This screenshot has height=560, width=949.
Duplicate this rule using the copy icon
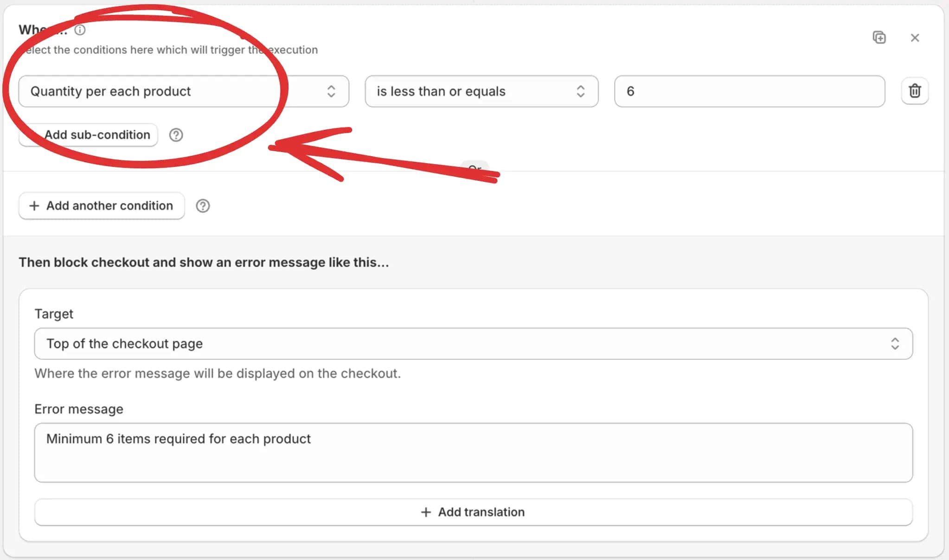tap(879, 38)
